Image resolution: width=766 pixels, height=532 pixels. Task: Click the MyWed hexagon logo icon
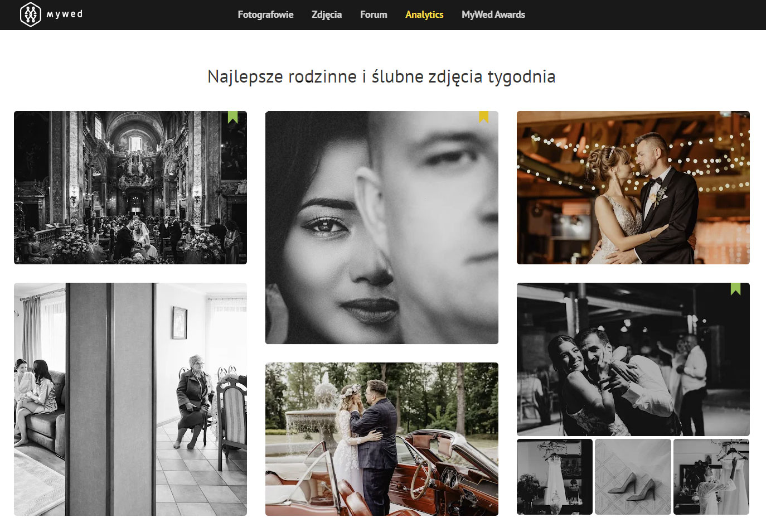pos(30,14)
